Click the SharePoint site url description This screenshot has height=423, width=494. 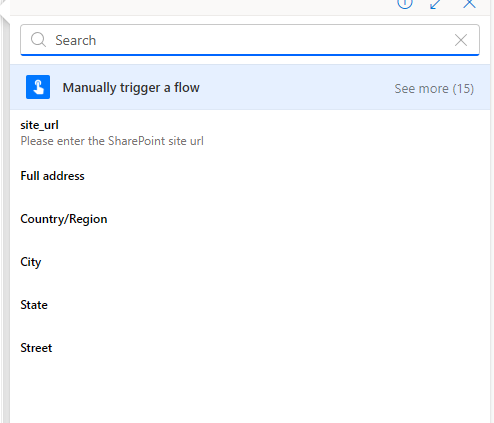click(x=112, y=141)
